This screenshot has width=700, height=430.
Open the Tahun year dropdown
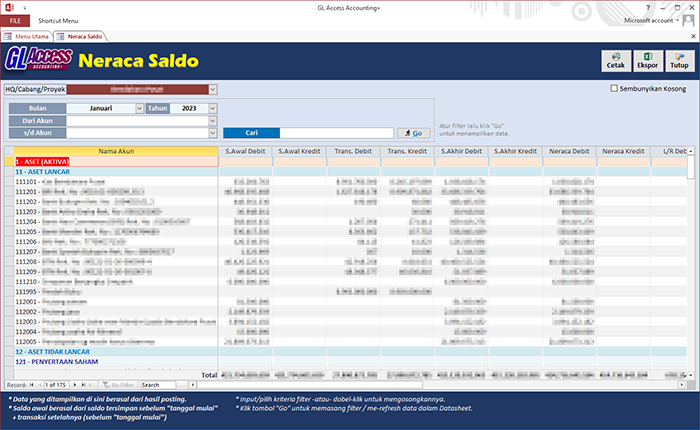[x=213, y=108]
